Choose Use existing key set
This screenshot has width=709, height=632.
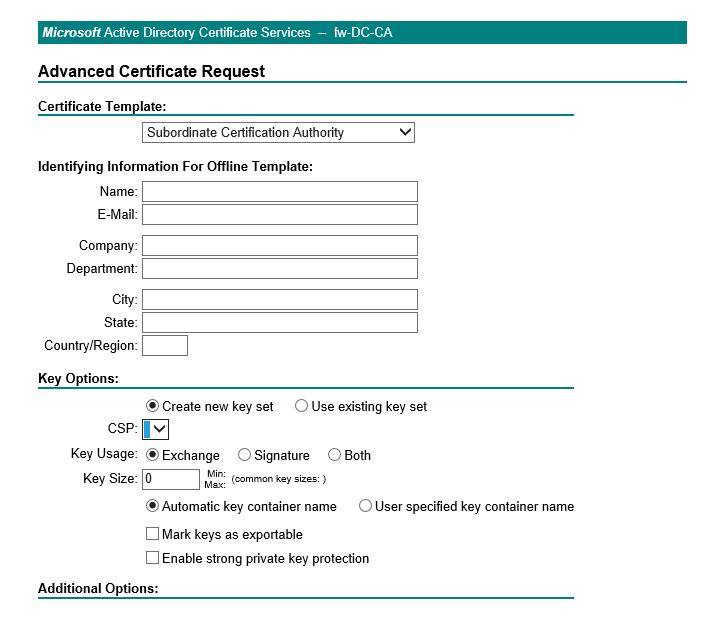(x=301, y=406)
